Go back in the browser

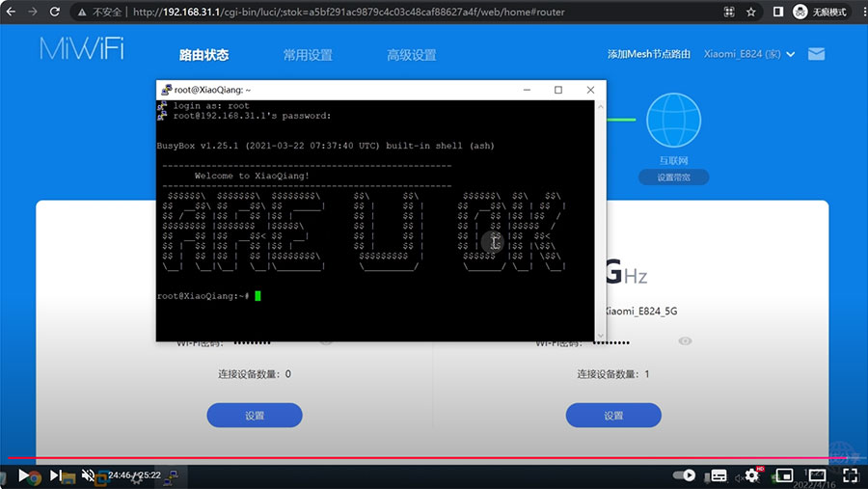point(11,12)
